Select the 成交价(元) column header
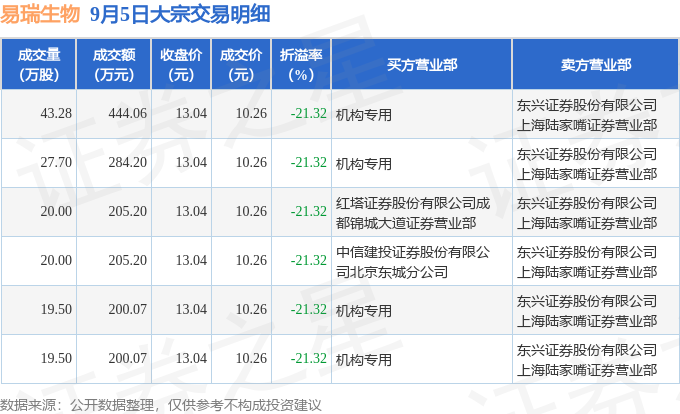680x414 pixels. 241,65
